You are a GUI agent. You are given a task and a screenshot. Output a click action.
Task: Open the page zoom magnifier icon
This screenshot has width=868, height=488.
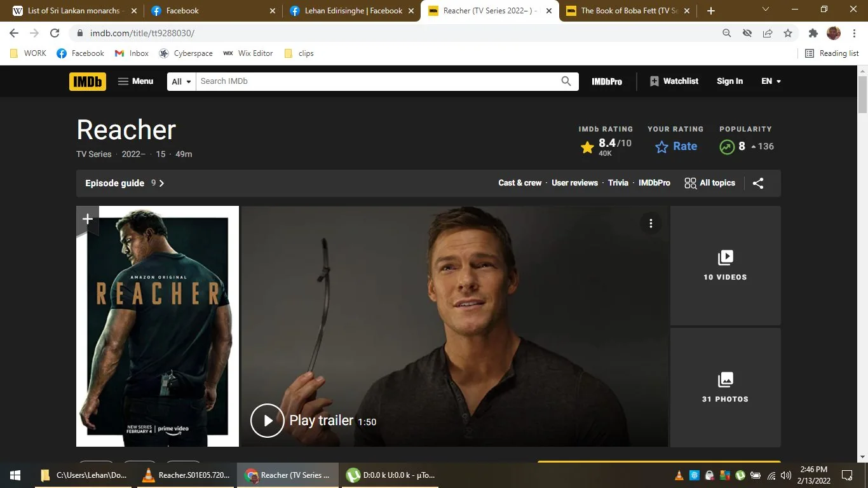pyautogui.click(x=727, y=33)
